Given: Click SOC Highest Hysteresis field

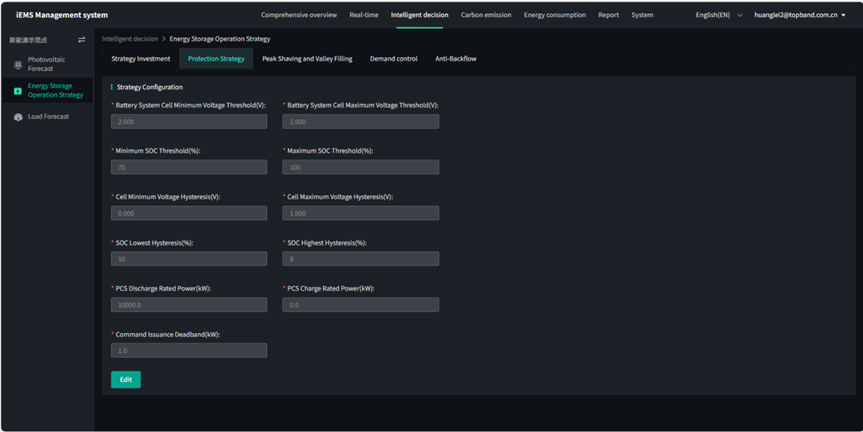Looking at the screenshot, I should pos(361,259).
